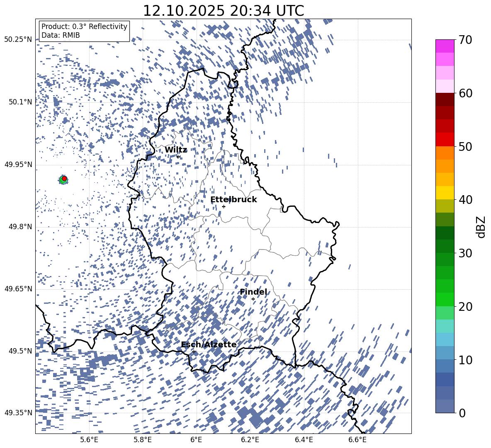Click the 5.8°E longitude tick label
The height and width of the screenshot is (448, 491).
pos(143,440)
